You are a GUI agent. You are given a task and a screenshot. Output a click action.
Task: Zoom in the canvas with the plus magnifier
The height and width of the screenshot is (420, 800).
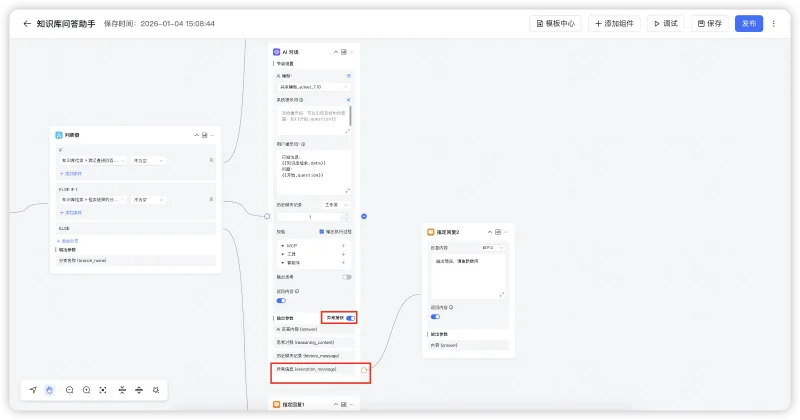(x=86, y=390)
